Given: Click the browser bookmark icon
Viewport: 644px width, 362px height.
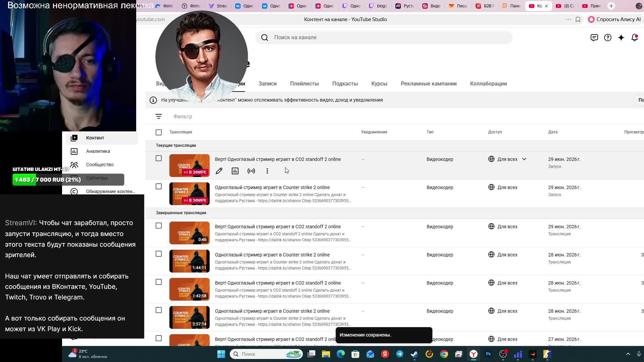Looking at the screenshot, I should tap(578, 19).
